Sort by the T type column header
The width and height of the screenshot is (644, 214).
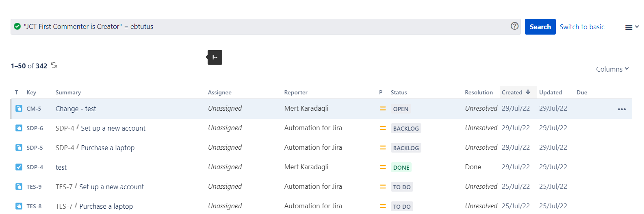pyautogui.click(x=17, y=92)
